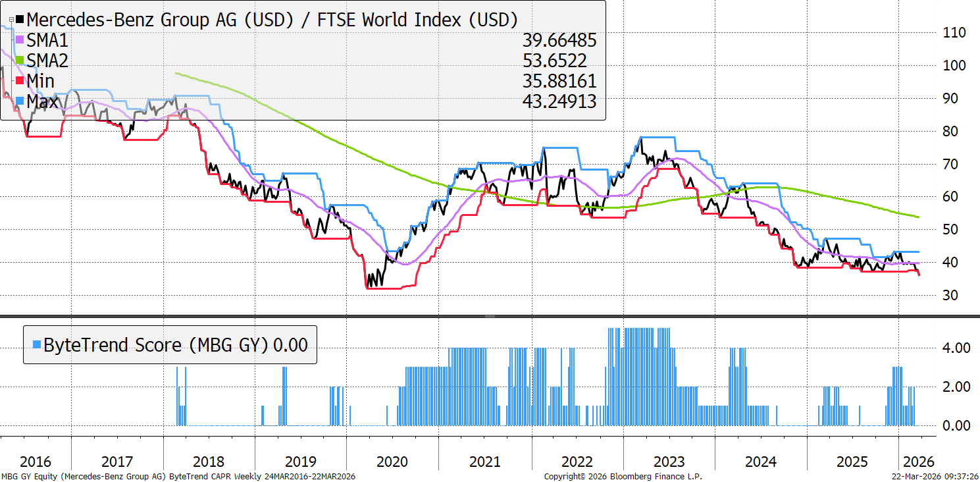Grab the pane divider handle between charts
Viewport: 980px width, 482px height.
(x=490, y=317)
